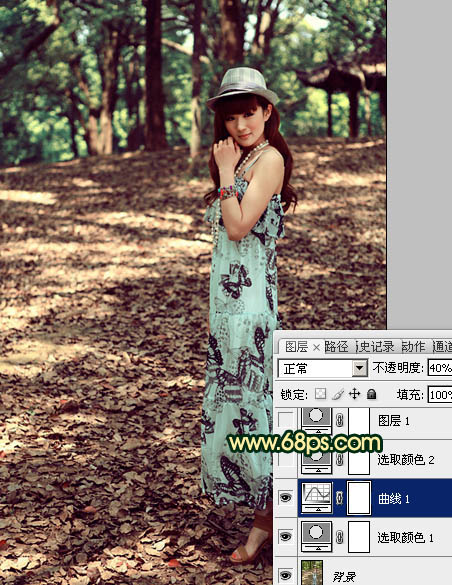Open the 动作 tab
Viewport: 452px width, 585px height.
tap(414, 347)
